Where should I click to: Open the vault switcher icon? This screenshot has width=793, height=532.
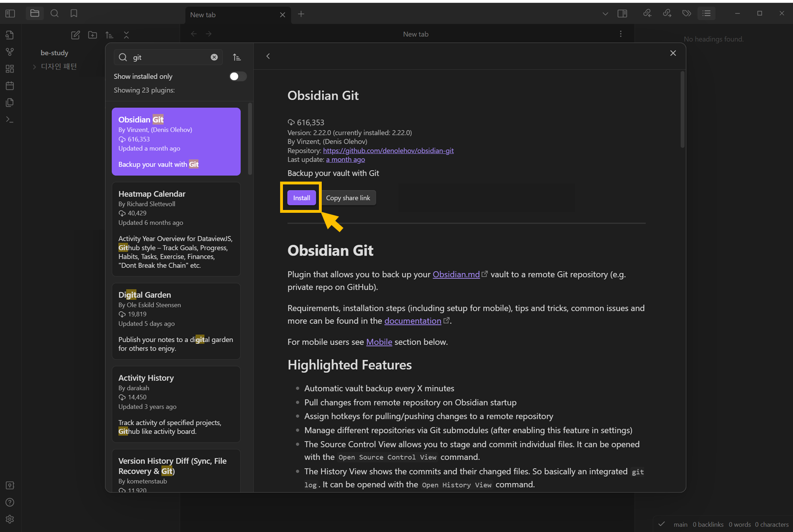pyautogui.click(x=9, y=486)
